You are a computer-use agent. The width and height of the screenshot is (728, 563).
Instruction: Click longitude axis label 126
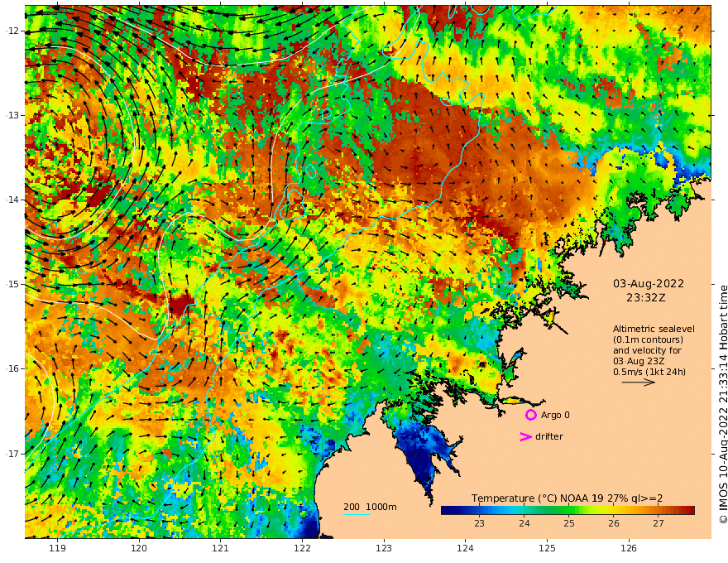point(629,549)
